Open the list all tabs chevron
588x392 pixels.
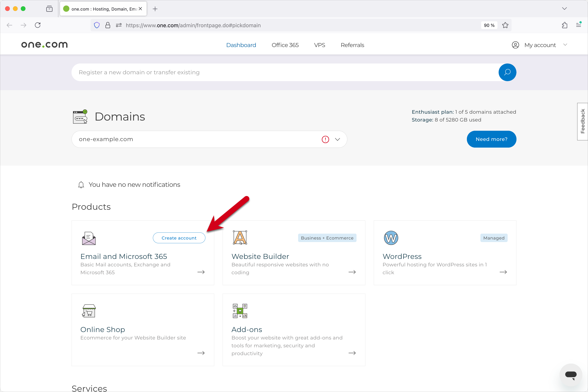pos(564,8)
